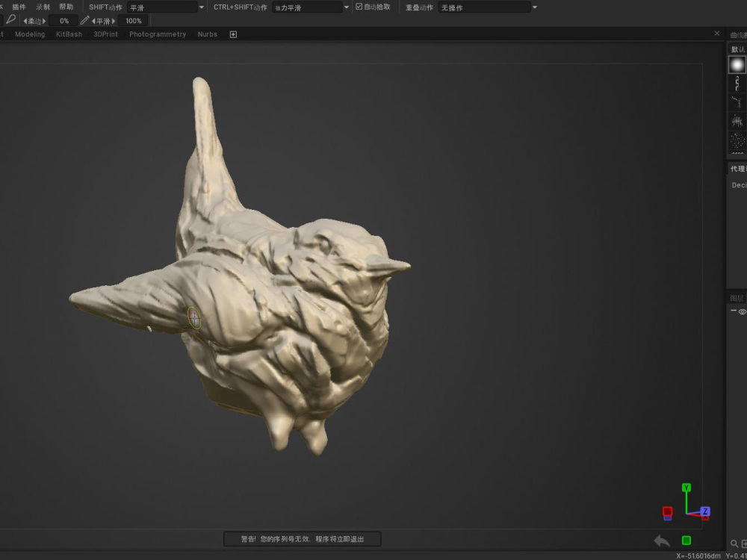Collapse the layer row with the minus

tap(734, 311)
